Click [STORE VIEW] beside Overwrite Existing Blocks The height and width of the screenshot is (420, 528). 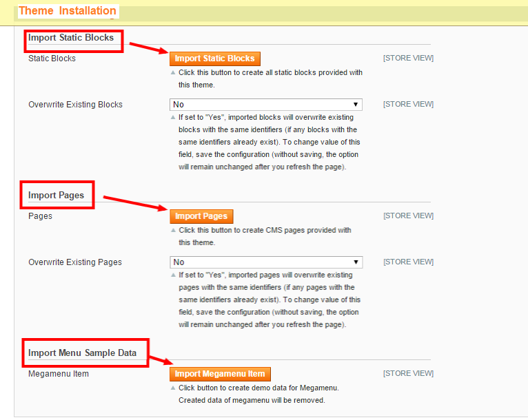[x=408, y=104]
